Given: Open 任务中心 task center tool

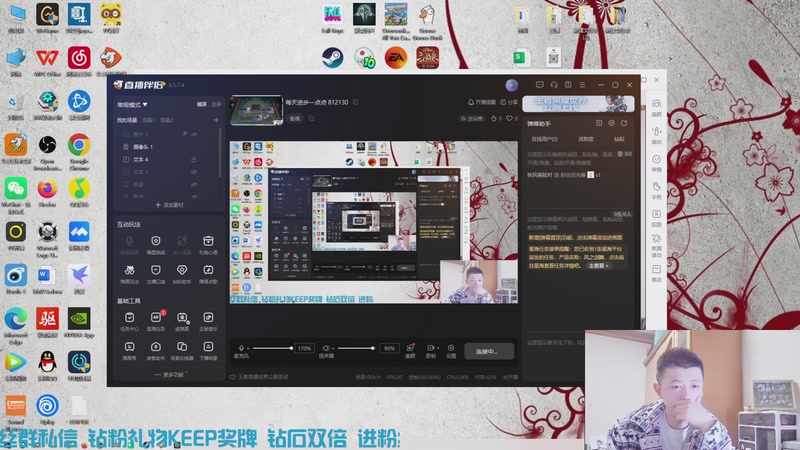Looking at the screenshot, I should coord(129,321).
